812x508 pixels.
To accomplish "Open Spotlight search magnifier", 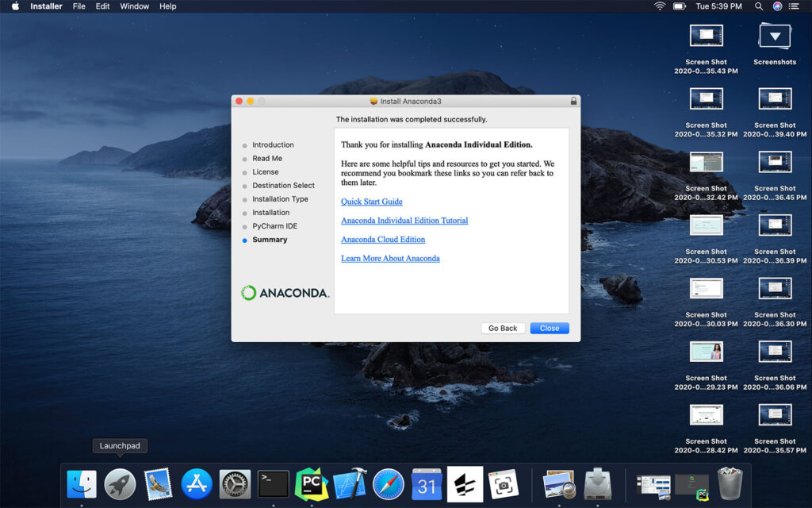I will tap(758, 6).
